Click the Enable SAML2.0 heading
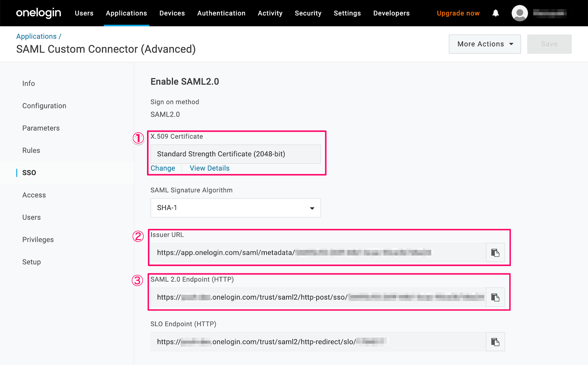The image size is (588, 365). point(185,82)
